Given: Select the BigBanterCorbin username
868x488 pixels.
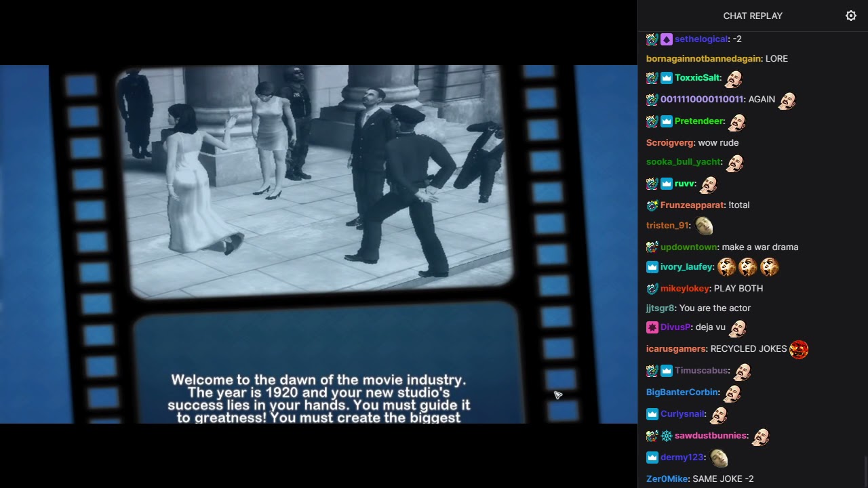Looking at the screenshot, I should click(x=682, y=392).
